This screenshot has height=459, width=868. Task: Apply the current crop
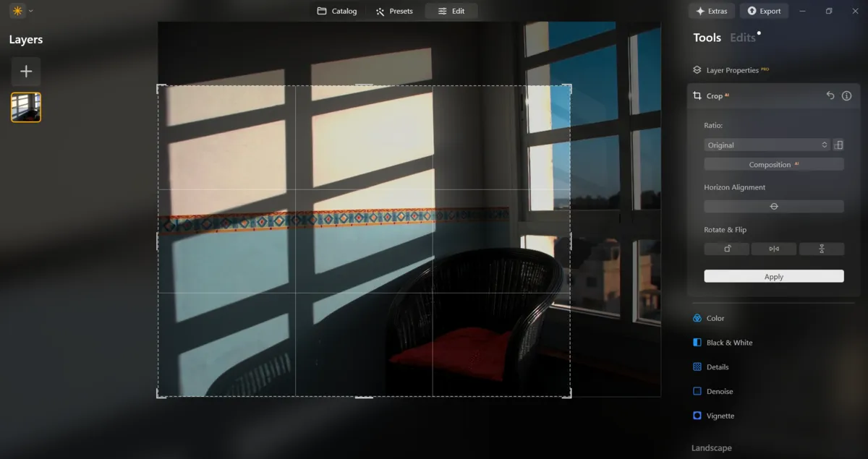point(773,276)
